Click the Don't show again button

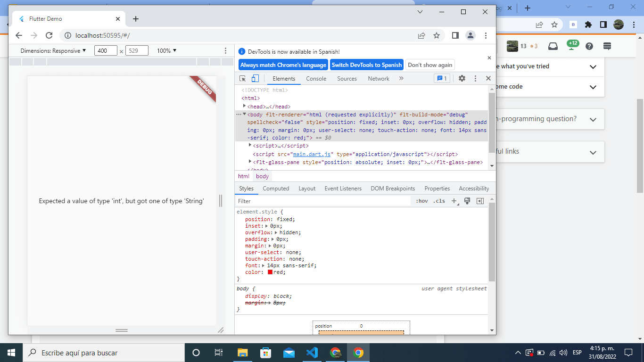pyautogui.click(x=430, y=65)
